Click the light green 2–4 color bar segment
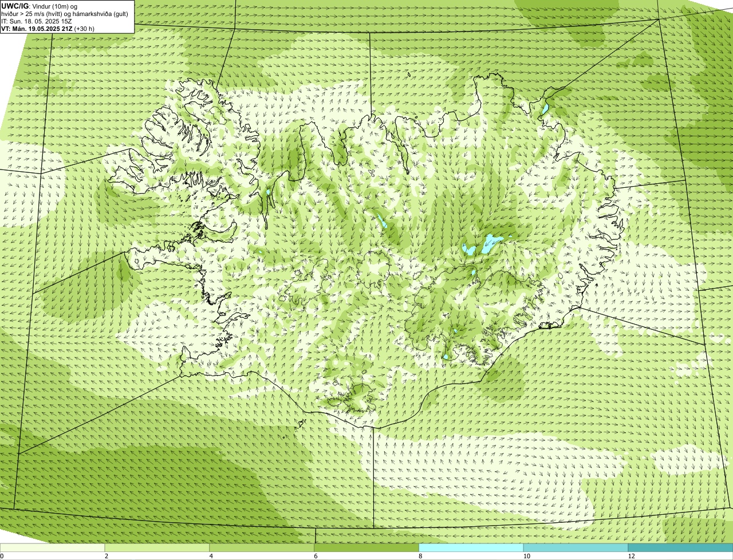 pos(157,547)
